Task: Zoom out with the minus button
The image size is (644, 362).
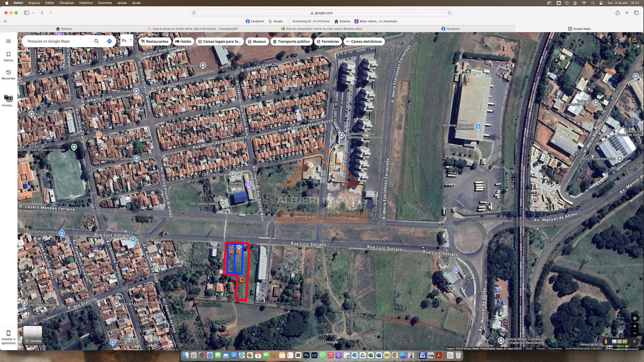Action: (x=635, y=333)
